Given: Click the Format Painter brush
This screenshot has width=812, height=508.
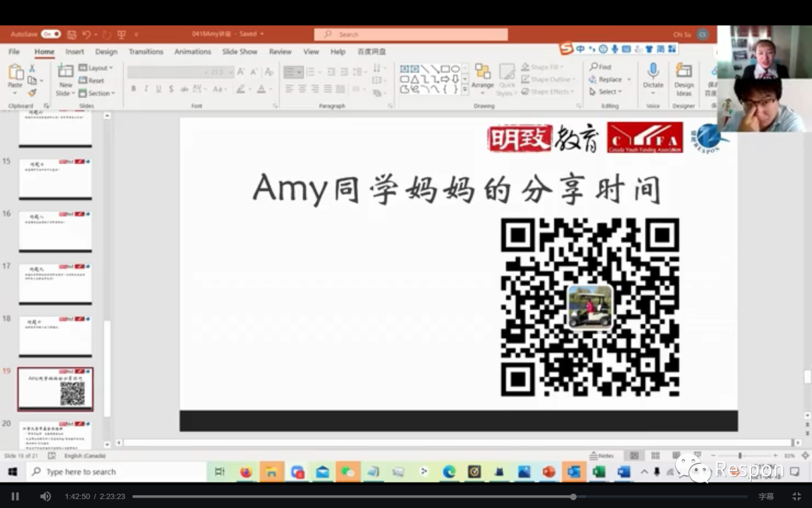Looking at the screenshot, I should tap(32, 93).
